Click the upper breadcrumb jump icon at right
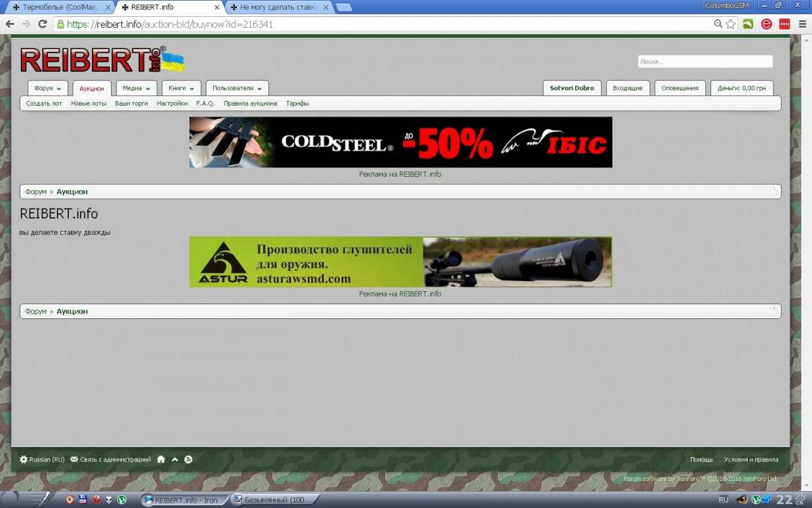This screenshot has width=812, height=508. click(x=773, y=192)
